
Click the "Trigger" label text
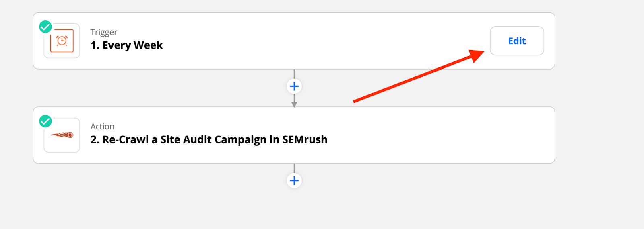coord(103,32)
